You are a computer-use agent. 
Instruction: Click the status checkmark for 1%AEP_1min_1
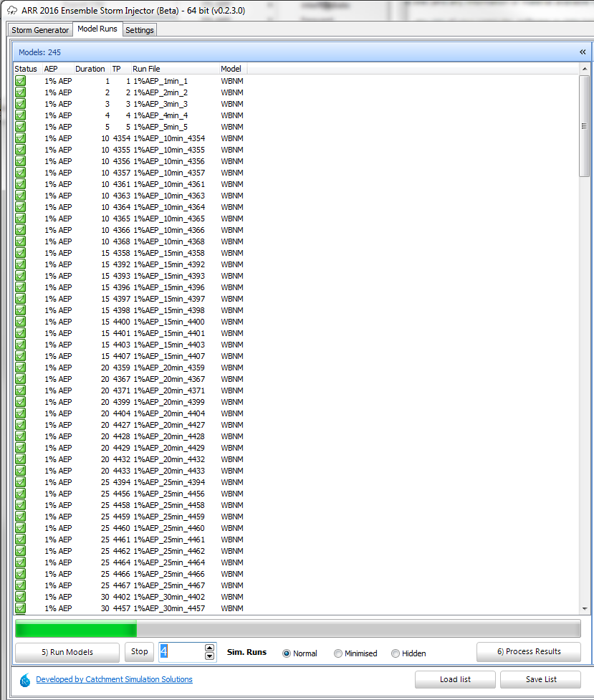tap(20, 81)
